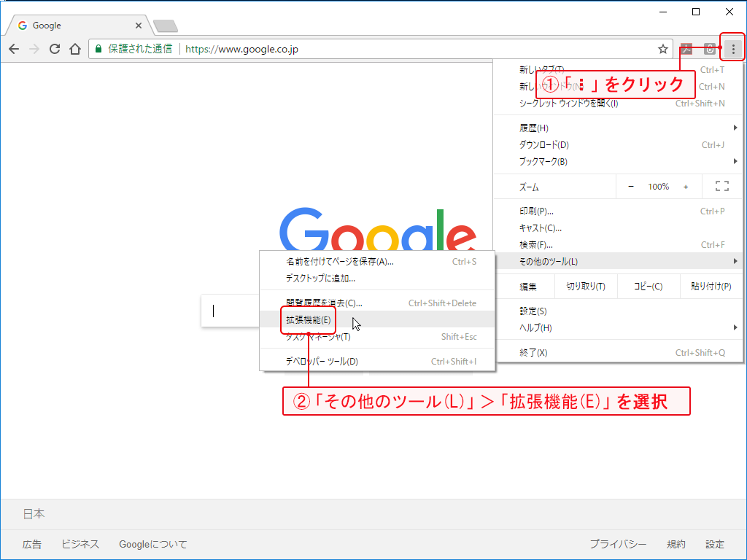
Task: Click the forward navigation arrow
Action: click(x=34, y=49)
